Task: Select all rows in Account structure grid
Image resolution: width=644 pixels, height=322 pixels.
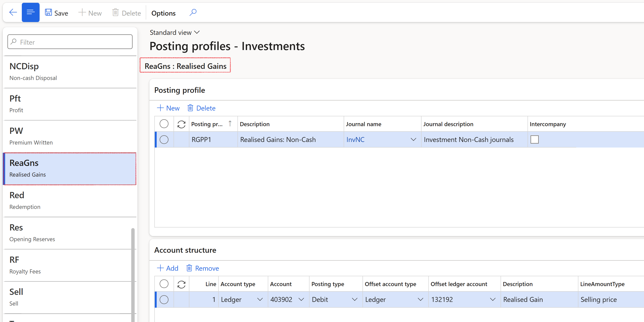Action: pyautogui.click(x=164, y=284)
